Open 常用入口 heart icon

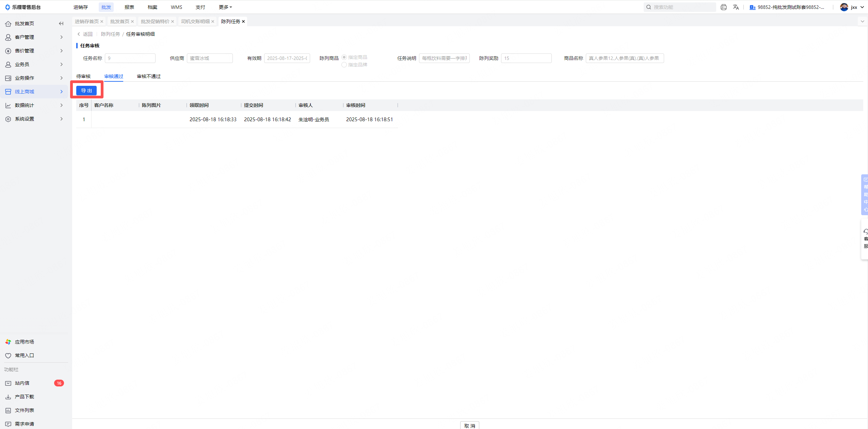pos(8,355)
